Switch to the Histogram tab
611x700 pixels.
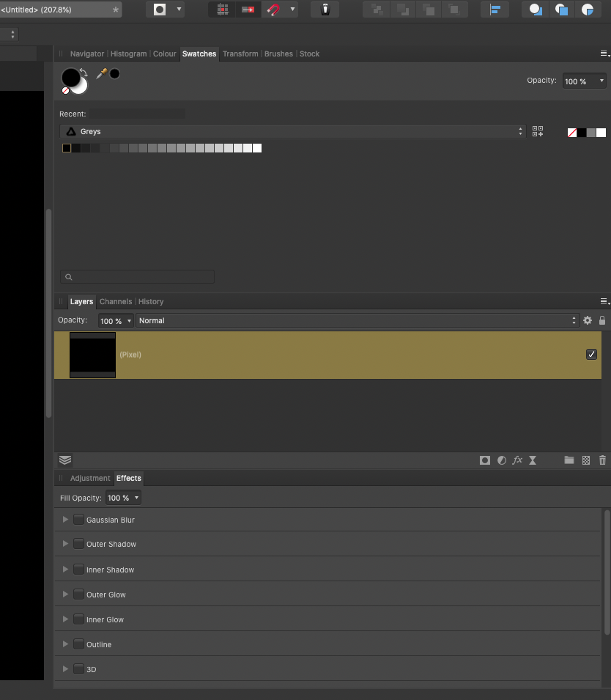(128, 54)
